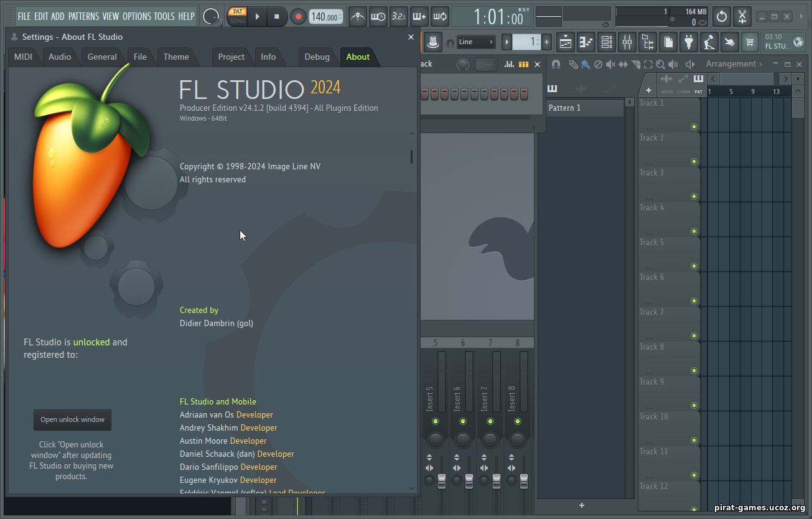Switch to the Theme settings tab
This screenshot has width=812, height=519.
pos(176,57)
